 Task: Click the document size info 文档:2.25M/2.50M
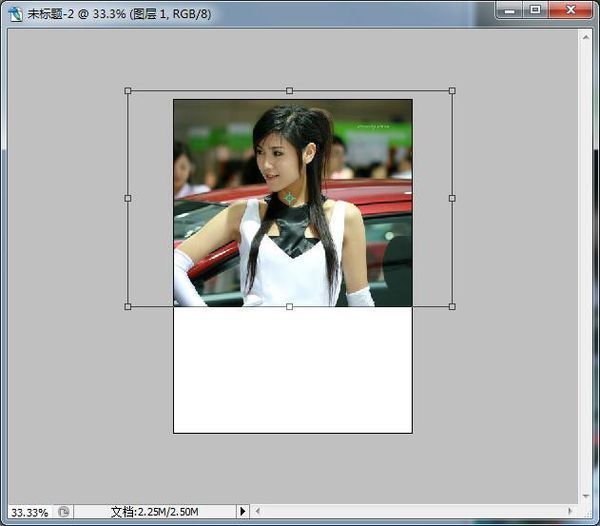pos(154,511)
